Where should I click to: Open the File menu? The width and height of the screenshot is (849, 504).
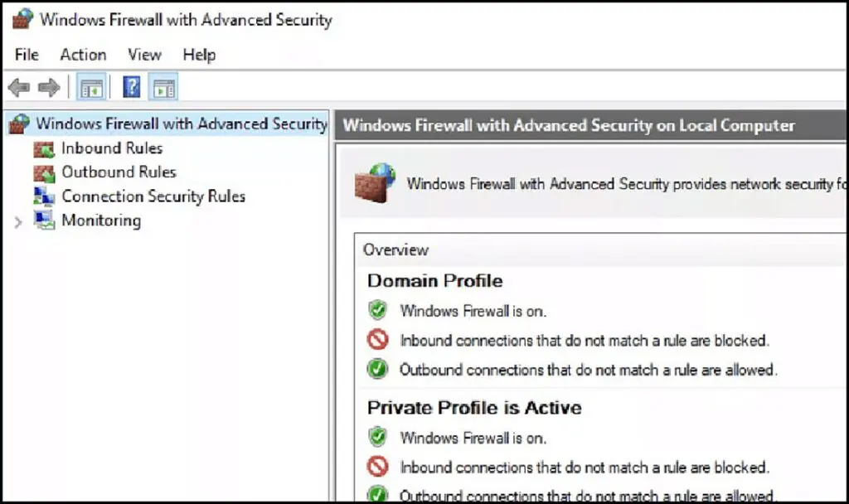[27, 55]
